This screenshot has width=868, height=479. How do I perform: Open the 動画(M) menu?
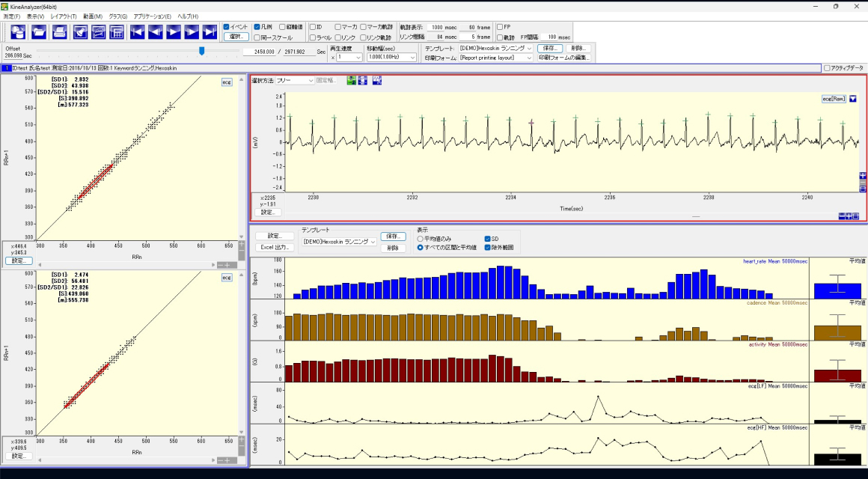[93, 16]
